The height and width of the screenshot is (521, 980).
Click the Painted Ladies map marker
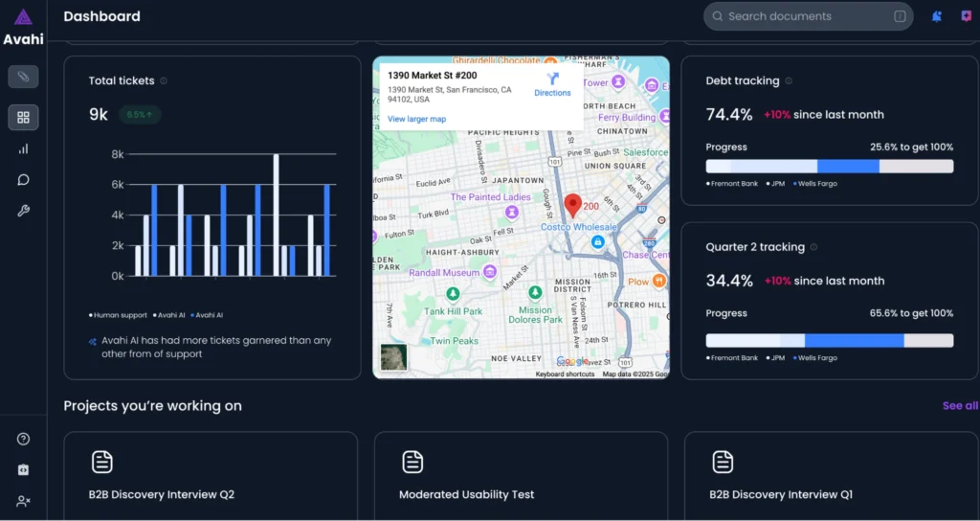[x=512, y=214]
